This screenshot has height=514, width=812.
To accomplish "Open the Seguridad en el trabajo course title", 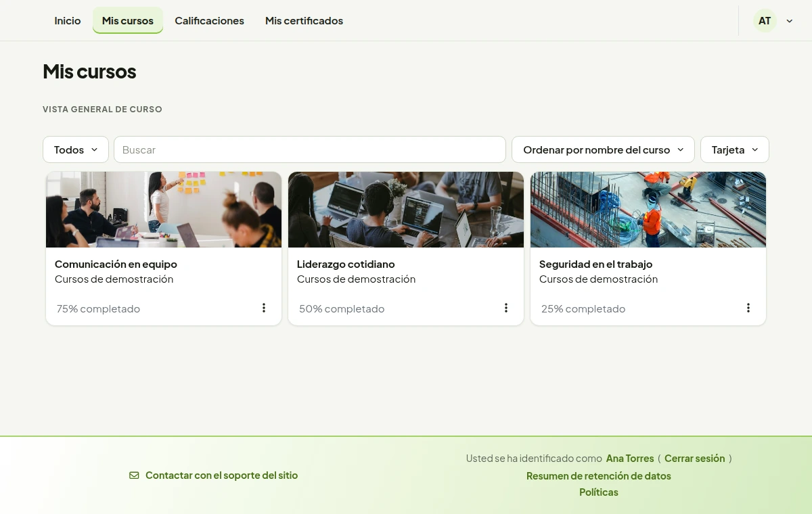I will (595, 264).
